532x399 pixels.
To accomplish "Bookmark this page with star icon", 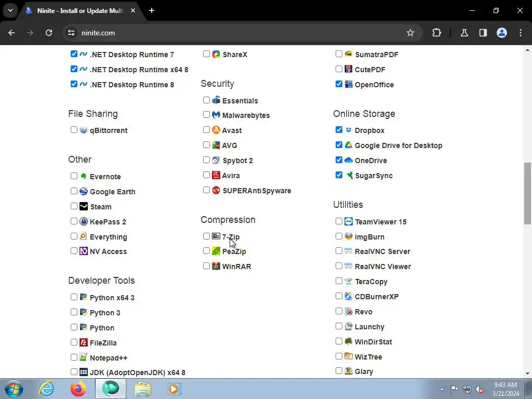I will pos(410,33).
